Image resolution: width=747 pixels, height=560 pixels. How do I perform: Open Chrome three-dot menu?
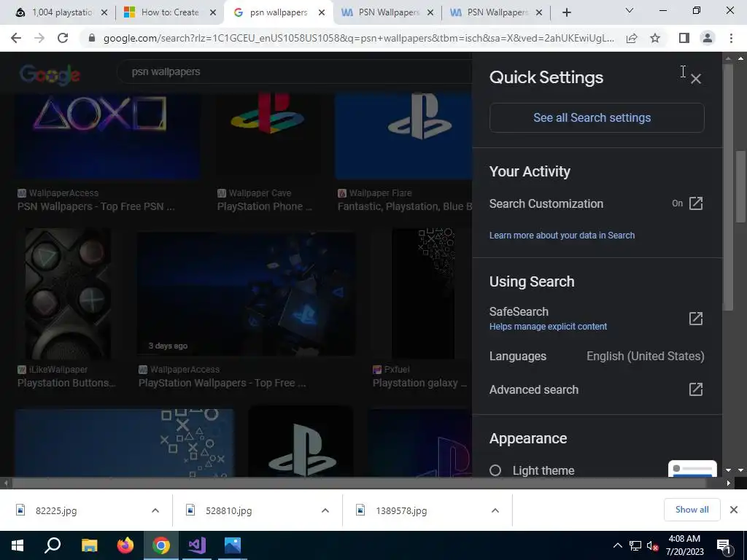tap(731, 38)
